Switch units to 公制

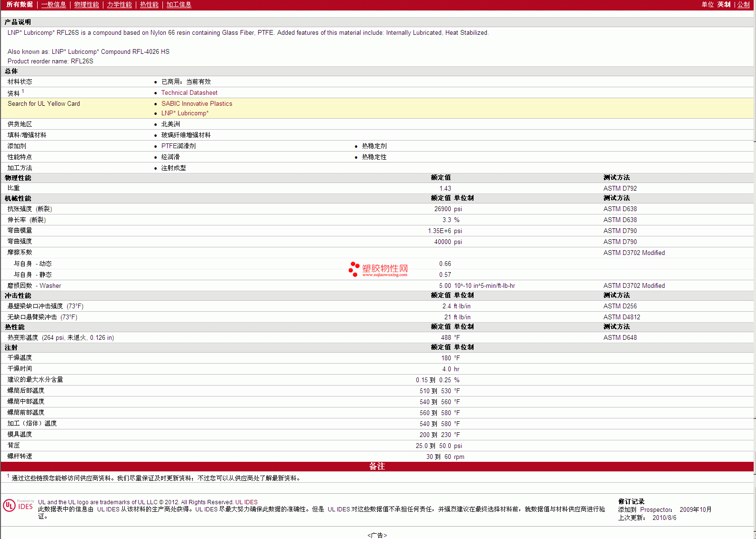(x=744, y=4)
